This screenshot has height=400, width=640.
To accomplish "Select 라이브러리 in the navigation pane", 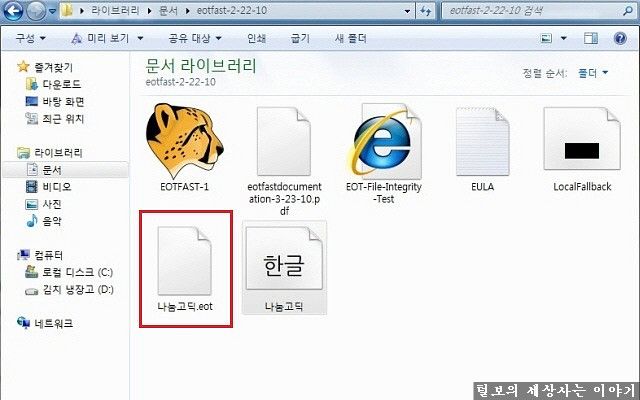I will (x=58, y=153).
